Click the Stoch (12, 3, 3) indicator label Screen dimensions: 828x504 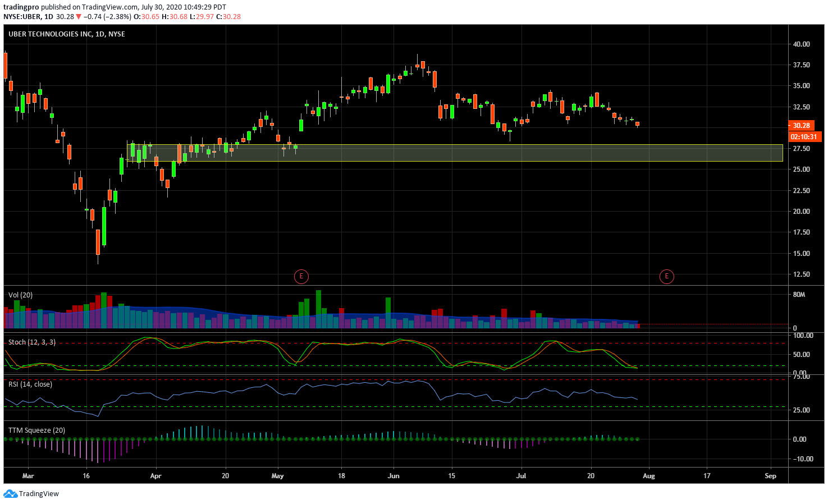tap(32, 342)
